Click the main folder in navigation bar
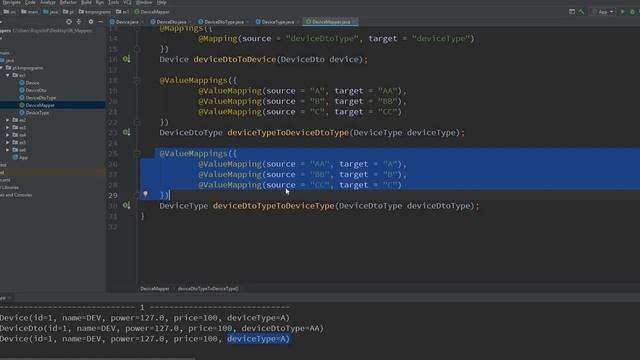640x360 pixels. click(x=29, y=12)
